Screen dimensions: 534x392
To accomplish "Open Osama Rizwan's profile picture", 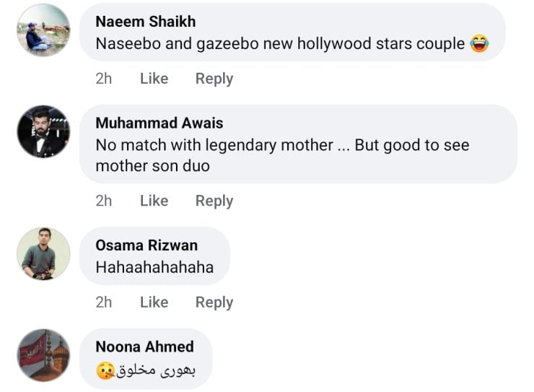I will (x=43, y=253).
